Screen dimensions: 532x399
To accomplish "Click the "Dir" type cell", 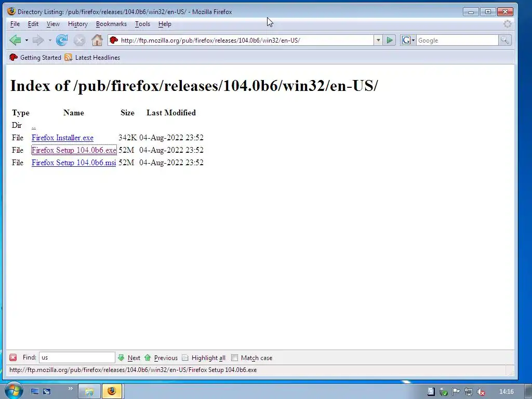I will point(17,125).
